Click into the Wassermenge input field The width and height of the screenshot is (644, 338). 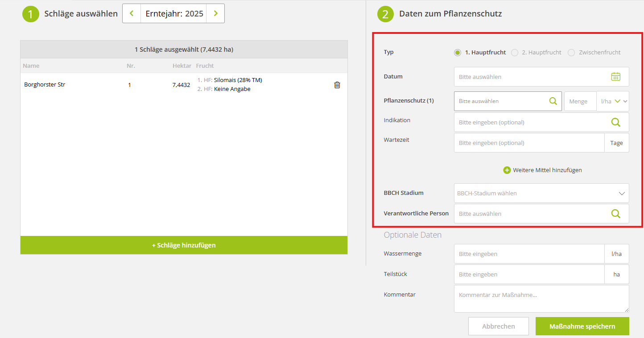529,254
